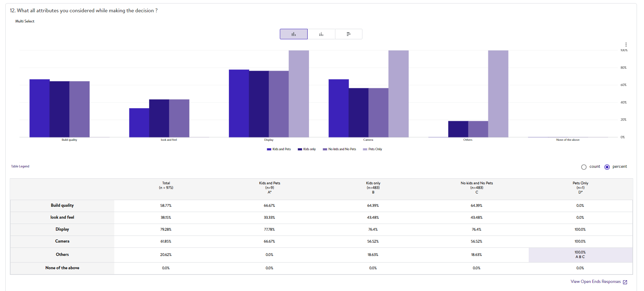Open the external link icon beside View Open Ends
Viewport: 644px width, 291px height.
tap(625, 282)
